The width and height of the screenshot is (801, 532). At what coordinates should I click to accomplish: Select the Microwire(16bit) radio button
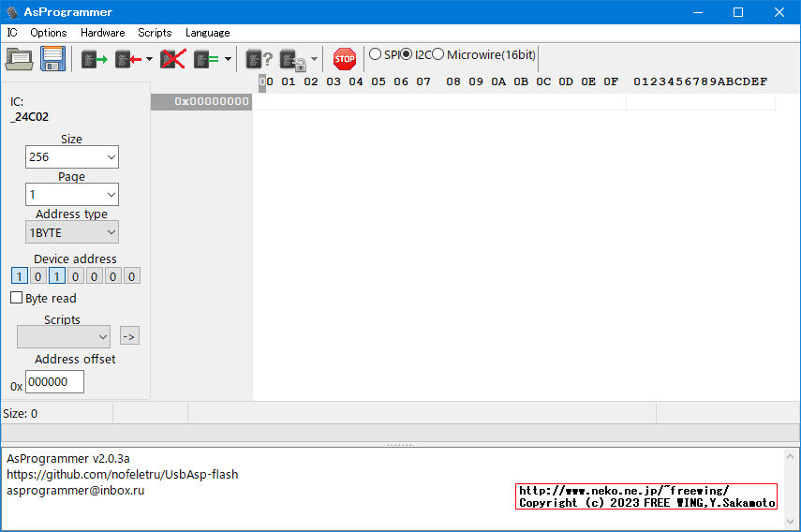438,54
